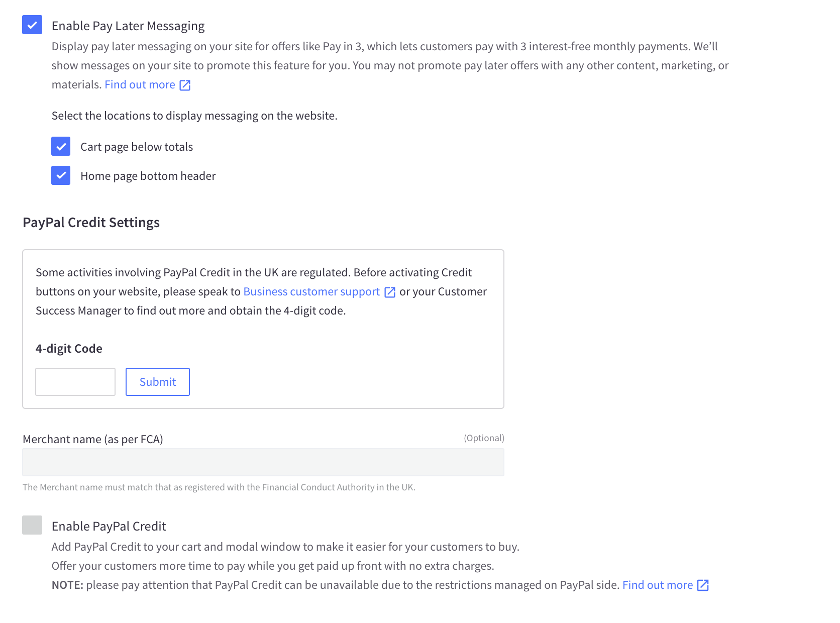
Task: Click the 'Home page bottom header' label text
Action: coord(148,176)
